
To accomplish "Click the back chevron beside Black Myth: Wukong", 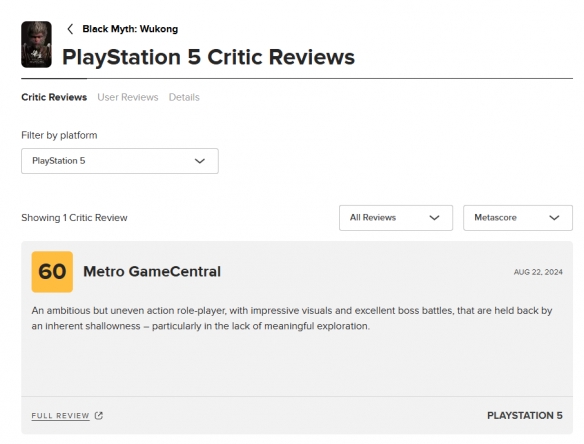I will tap(70, 29).
